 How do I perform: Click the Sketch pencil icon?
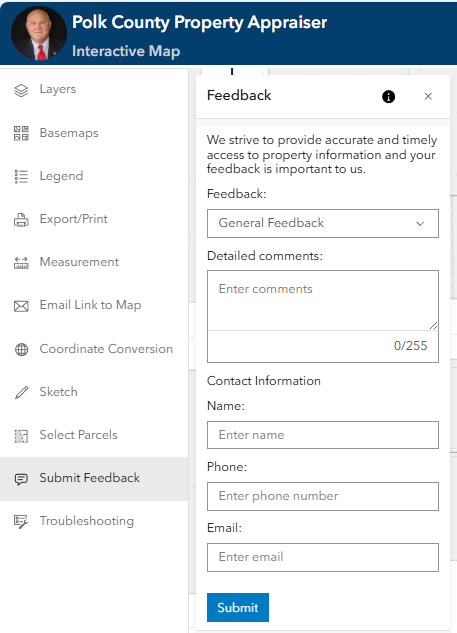coord(21,392)
